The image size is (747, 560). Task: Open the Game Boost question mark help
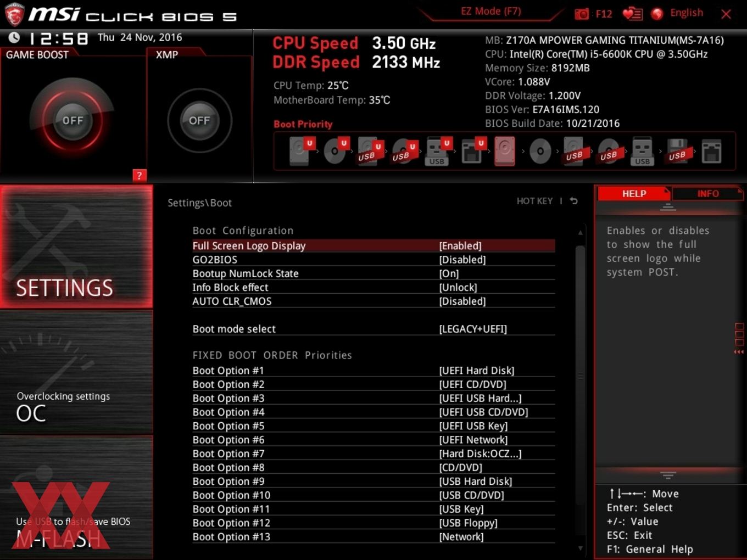coord(140,176)
